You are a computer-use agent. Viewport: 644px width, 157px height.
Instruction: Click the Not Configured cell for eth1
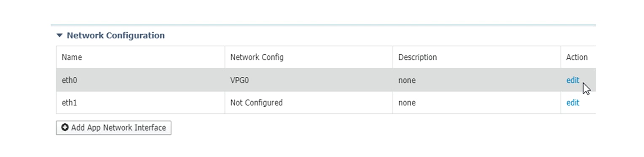click(309, 103)
